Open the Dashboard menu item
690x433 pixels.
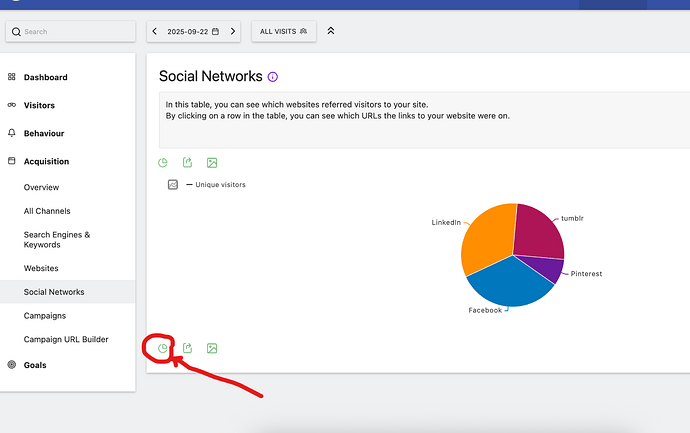pos(45,77)
